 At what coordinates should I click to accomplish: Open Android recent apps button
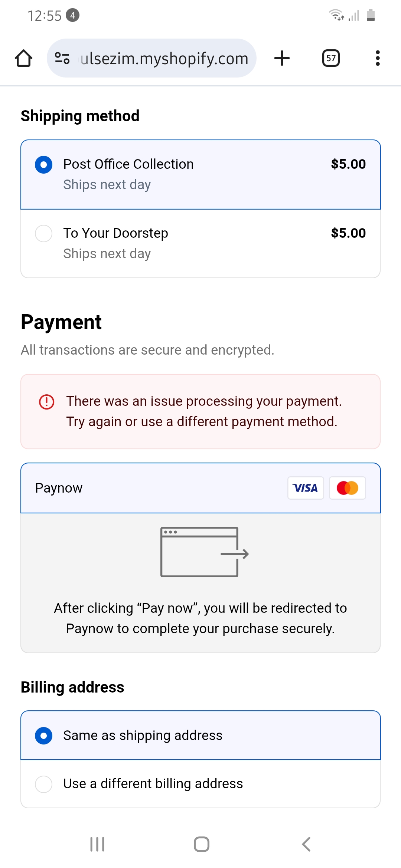97,844
